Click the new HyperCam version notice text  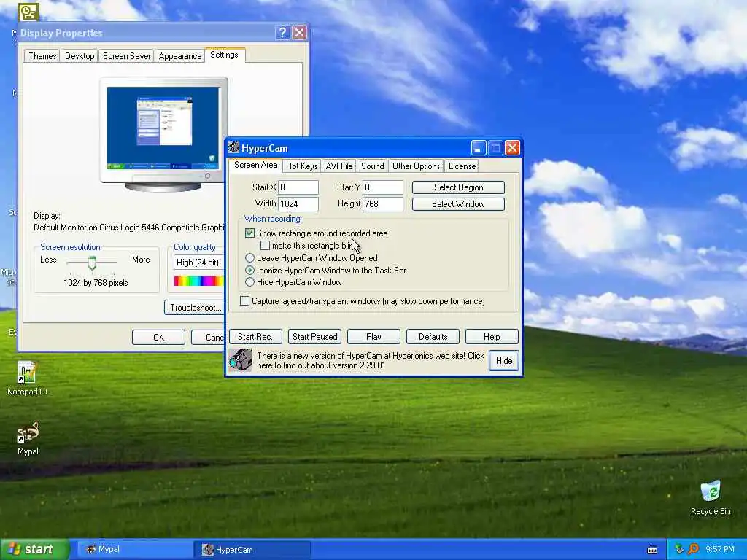(370, 360)
